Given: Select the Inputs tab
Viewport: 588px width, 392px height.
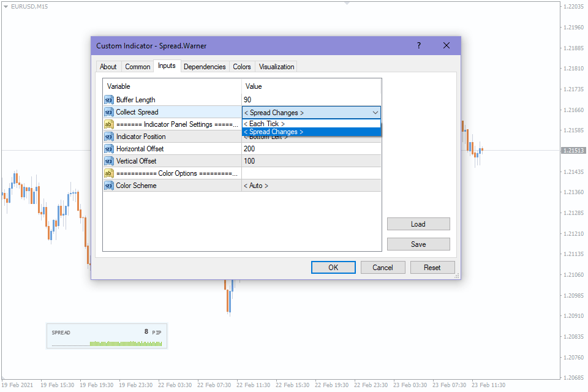Looking at the screenshot, I should point(167,66).
